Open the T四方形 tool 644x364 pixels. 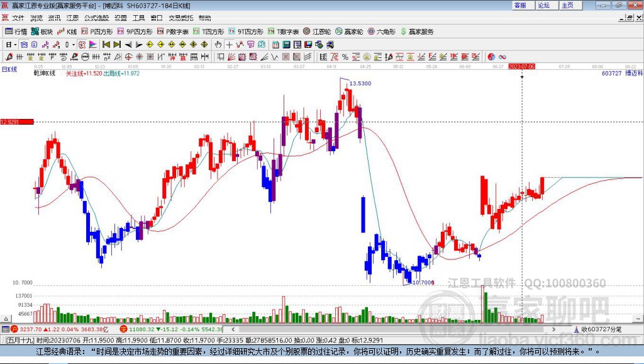tap(209, 31)
